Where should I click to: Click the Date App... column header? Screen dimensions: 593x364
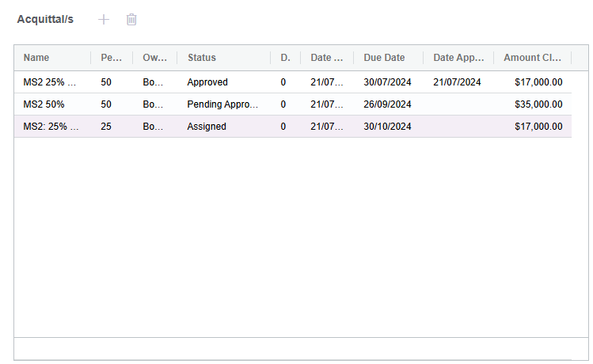coord(458,58)
